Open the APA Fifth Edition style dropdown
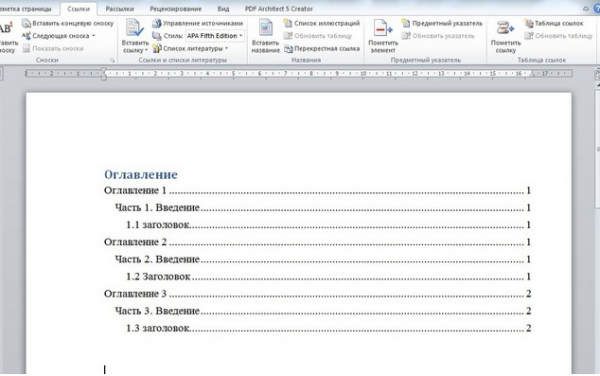The image size is (600, 376). (215, 36)
